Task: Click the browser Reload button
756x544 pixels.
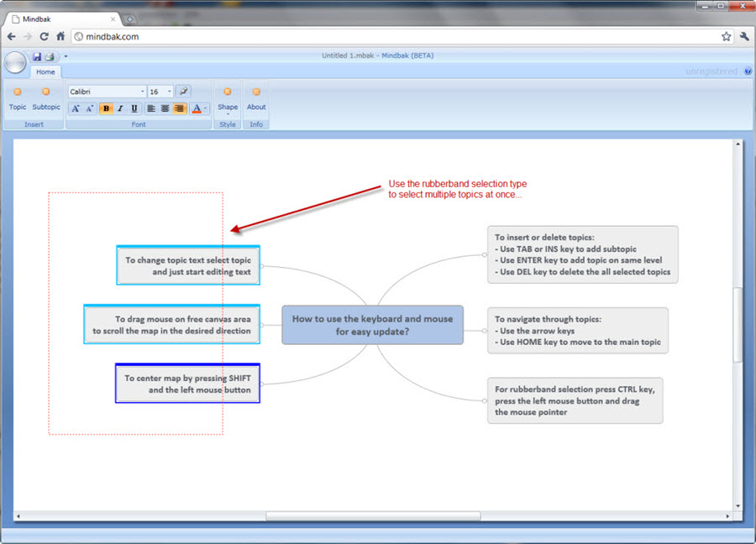Action: pyautogui.click(x=44, y=37)
